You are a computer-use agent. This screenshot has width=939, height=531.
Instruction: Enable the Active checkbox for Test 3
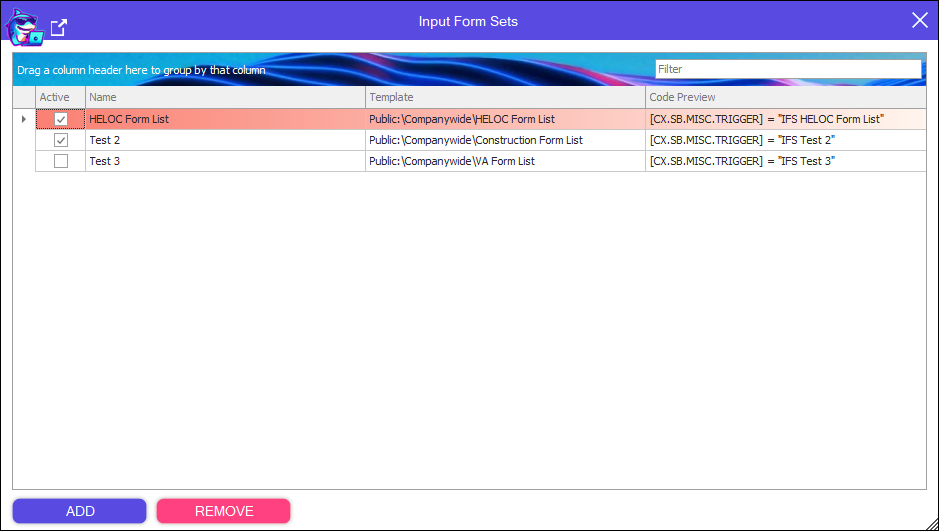pos(61,161)
